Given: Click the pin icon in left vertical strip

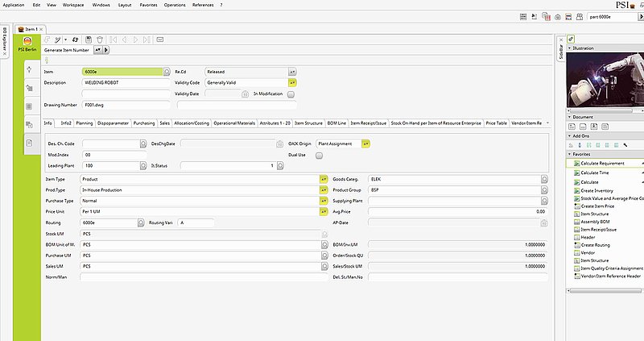Looking at the screenshot, I should [29, 69].
